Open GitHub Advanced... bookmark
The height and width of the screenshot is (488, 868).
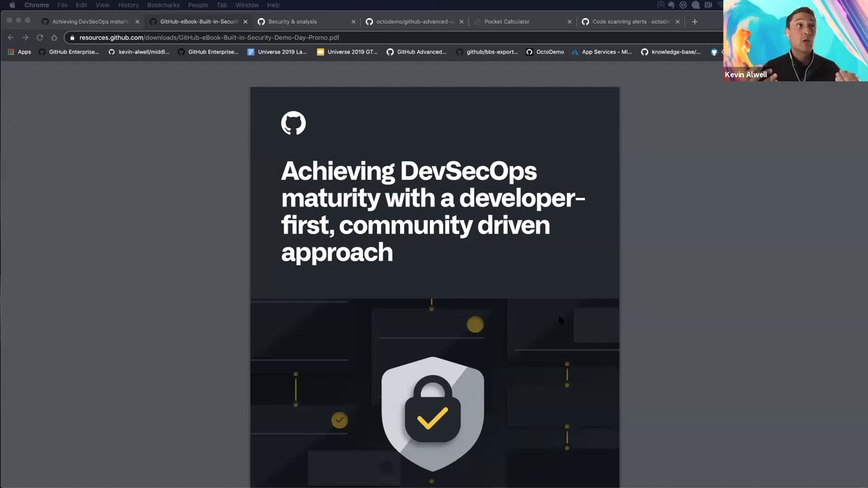tap(416, 52)
